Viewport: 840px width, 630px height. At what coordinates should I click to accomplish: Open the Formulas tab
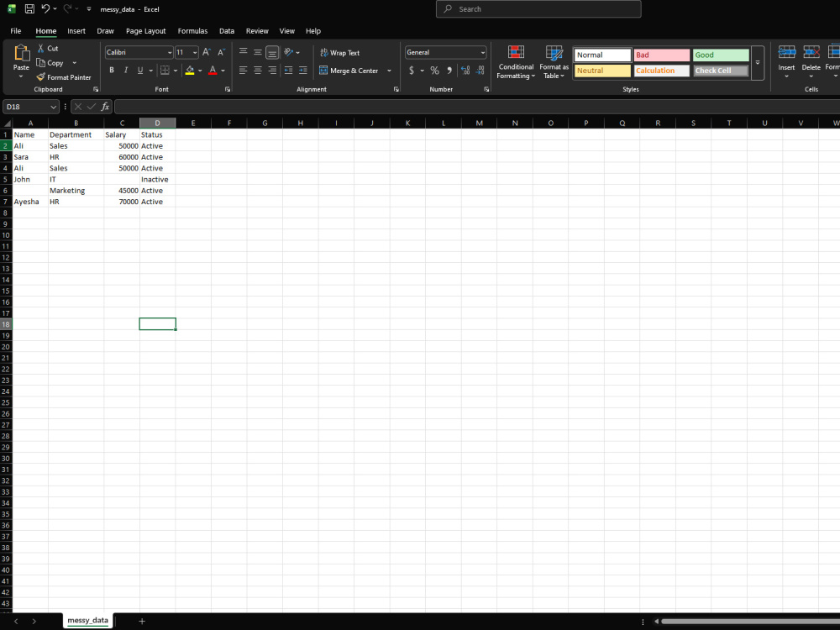tap(193, 31)
